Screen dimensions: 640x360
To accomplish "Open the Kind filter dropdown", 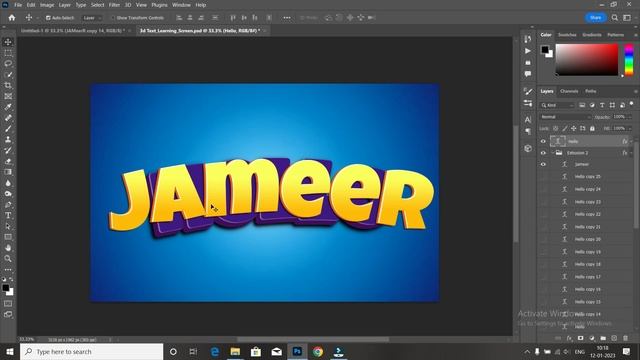I will click(x=558, y=105).
